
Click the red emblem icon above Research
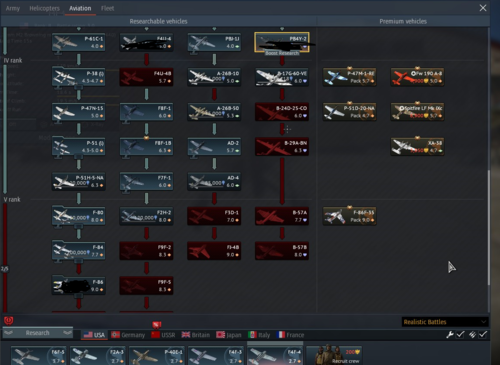[8, 320]
